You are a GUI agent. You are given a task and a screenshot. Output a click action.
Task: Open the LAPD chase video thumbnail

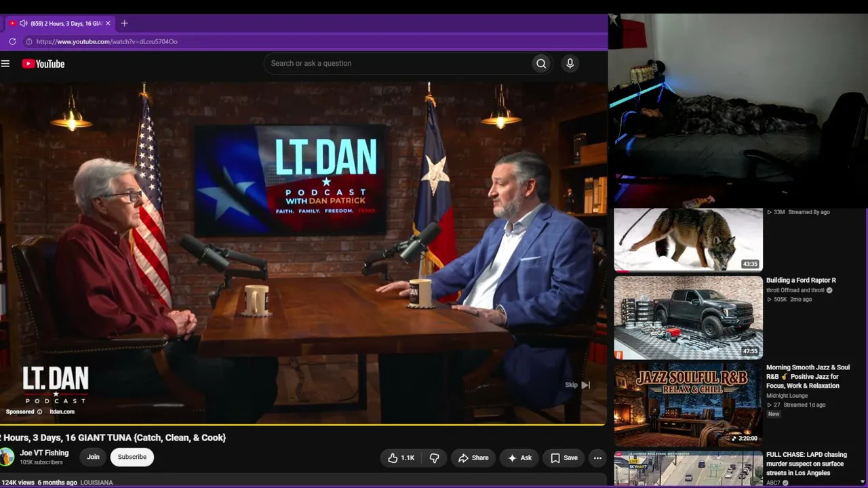pyautogui.click(x=688, y=469)
